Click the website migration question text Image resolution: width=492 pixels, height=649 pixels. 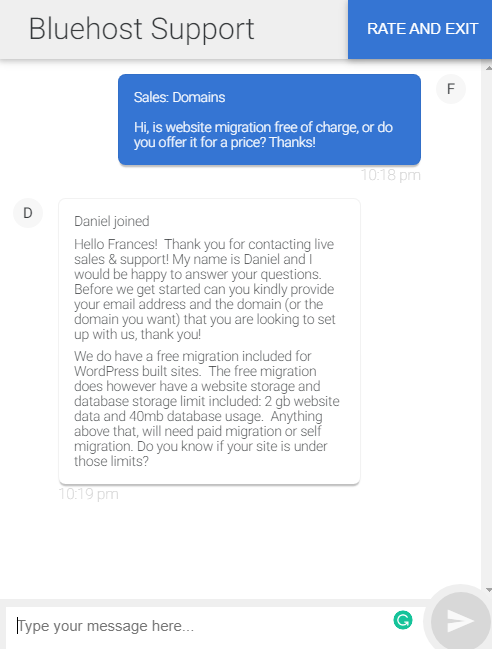click(263, 135)
